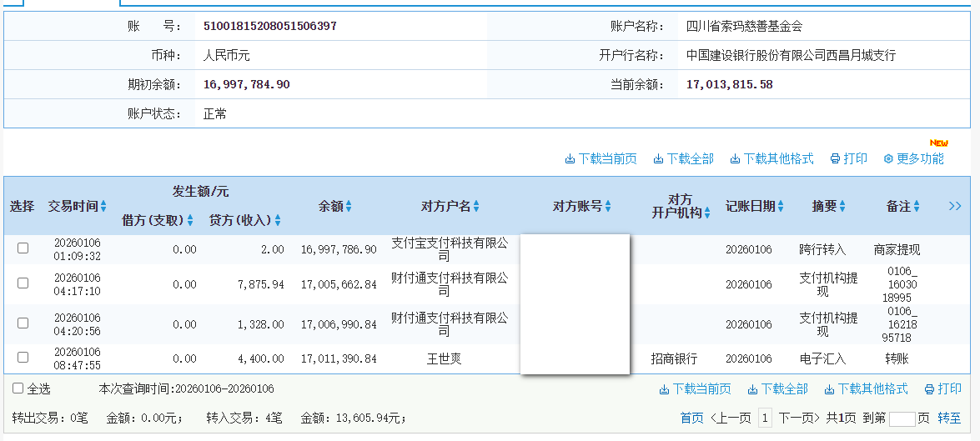980x441 pixels.
Task: Click 转至 to jump to page
Action: coord(948,418)
